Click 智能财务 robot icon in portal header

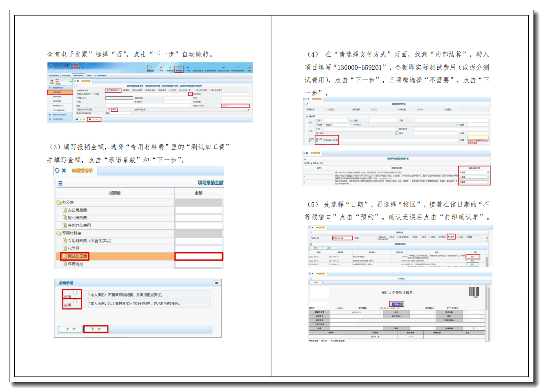[149, 67]
